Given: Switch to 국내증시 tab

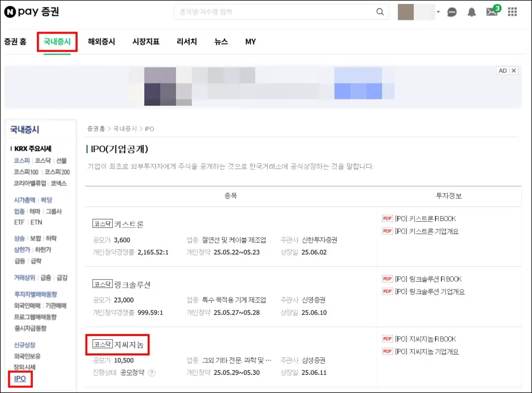Looking at the screenshot, I should pyautogui.click(x=57, y=42).
